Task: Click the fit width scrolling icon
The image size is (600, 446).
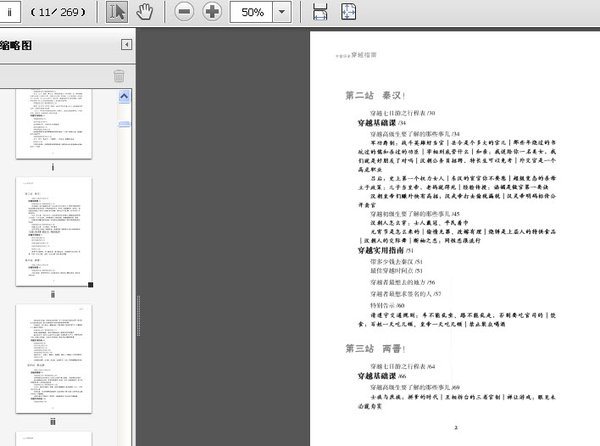Action: tap(320, 12)
